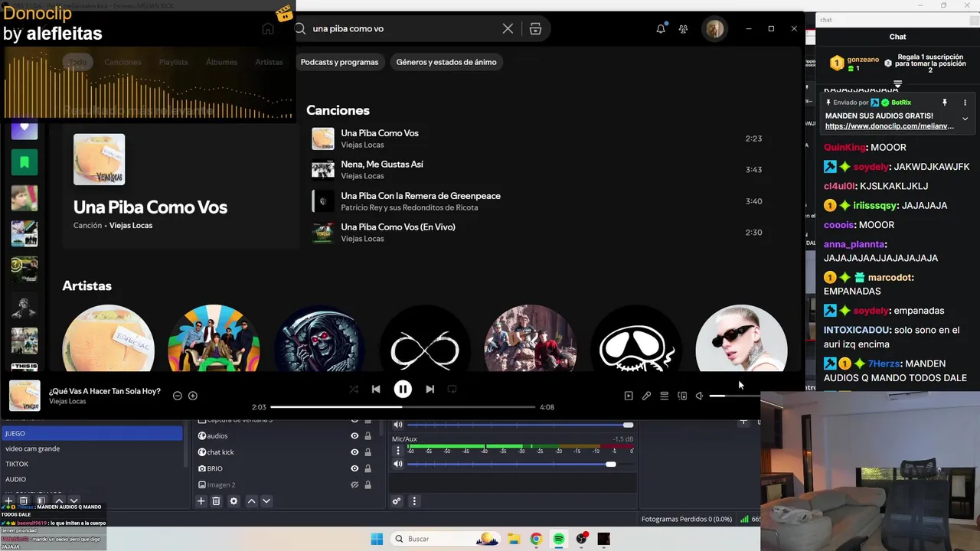Open the playback queue
This screenshot has width=980, height=551.
point(665,396)
